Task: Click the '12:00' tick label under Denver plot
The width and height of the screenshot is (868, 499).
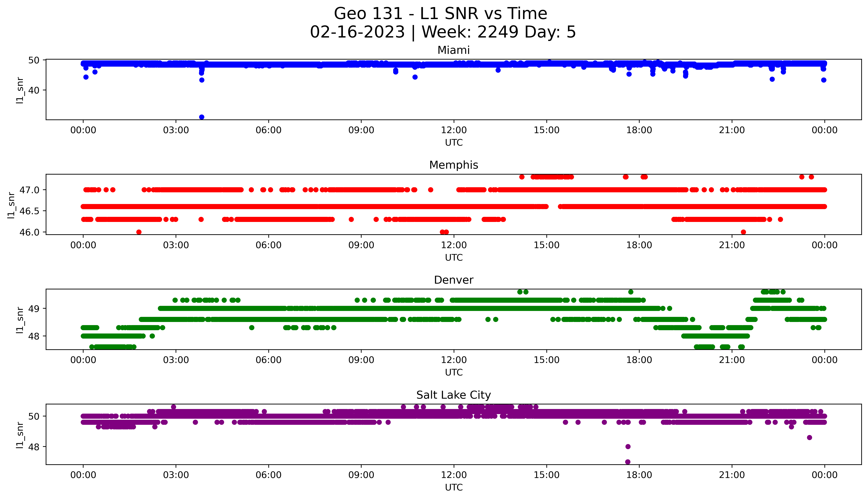Action: (454, 360)
